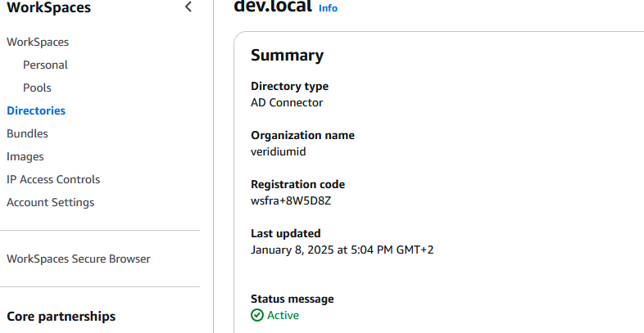Viewport: 644px width, 333px height.
Task: Select Directories in the sidebar
Action: [36, 110]
